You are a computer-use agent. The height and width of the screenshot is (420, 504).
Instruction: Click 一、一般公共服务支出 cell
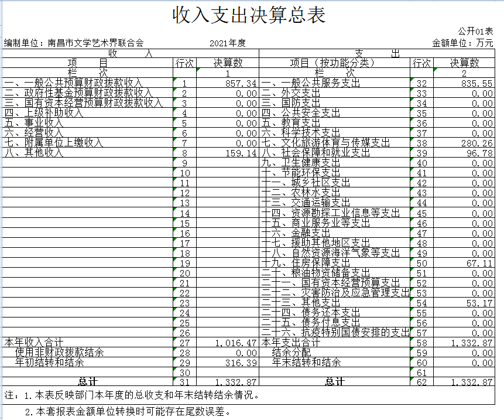click(335, 83)
